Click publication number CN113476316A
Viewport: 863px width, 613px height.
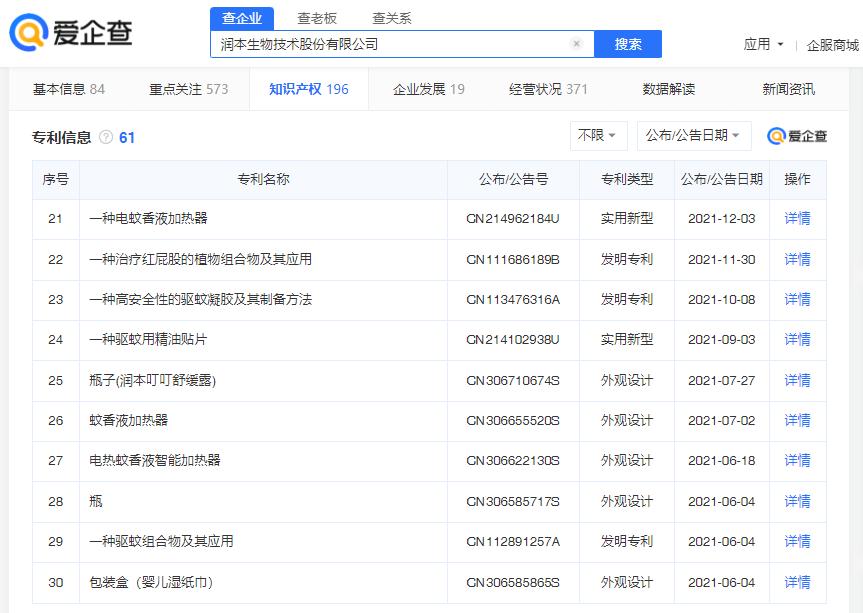click(512, 299)
